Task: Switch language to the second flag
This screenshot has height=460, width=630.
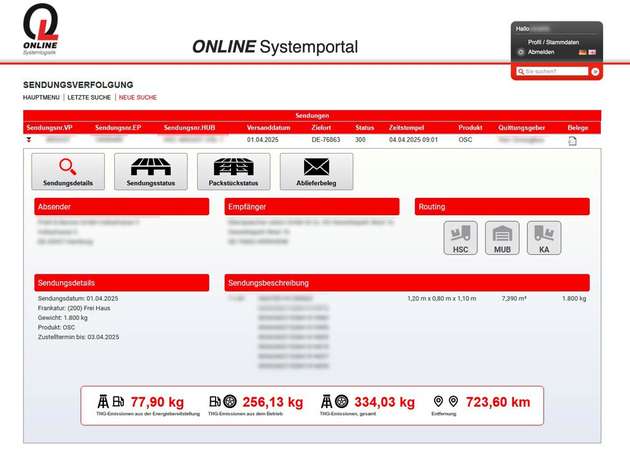Action: [x=592, y=52]
